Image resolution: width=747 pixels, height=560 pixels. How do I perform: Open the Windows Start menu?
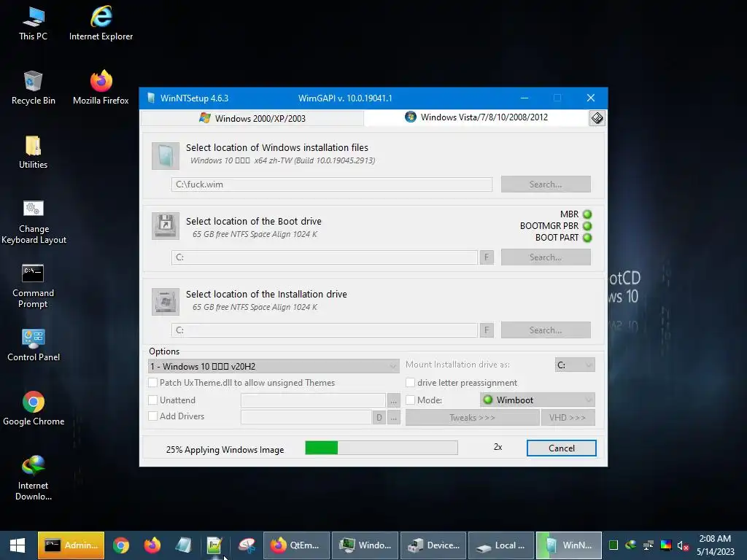point(18,545)
